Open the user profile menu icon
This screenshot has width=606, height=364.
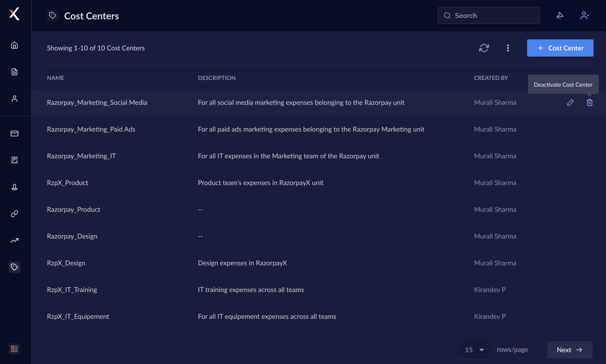click(x=585, y=16)
